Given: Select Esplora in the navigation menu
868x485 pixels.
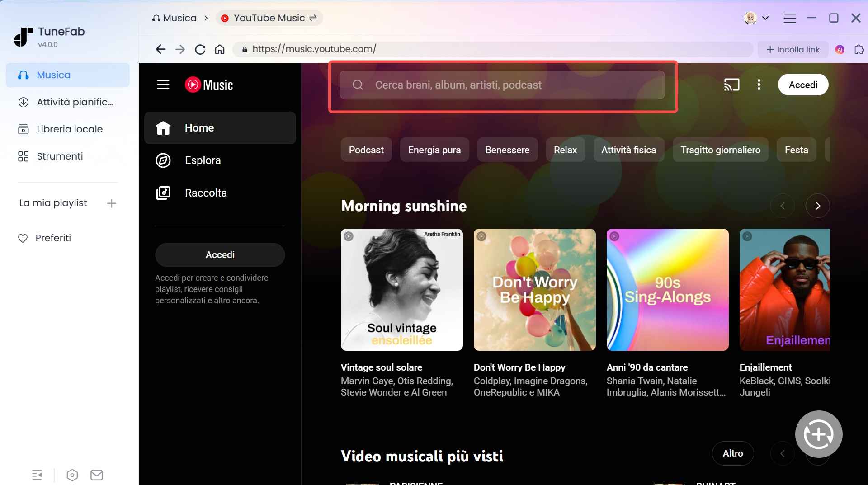Looking at the screenshot, I should 203,160.
